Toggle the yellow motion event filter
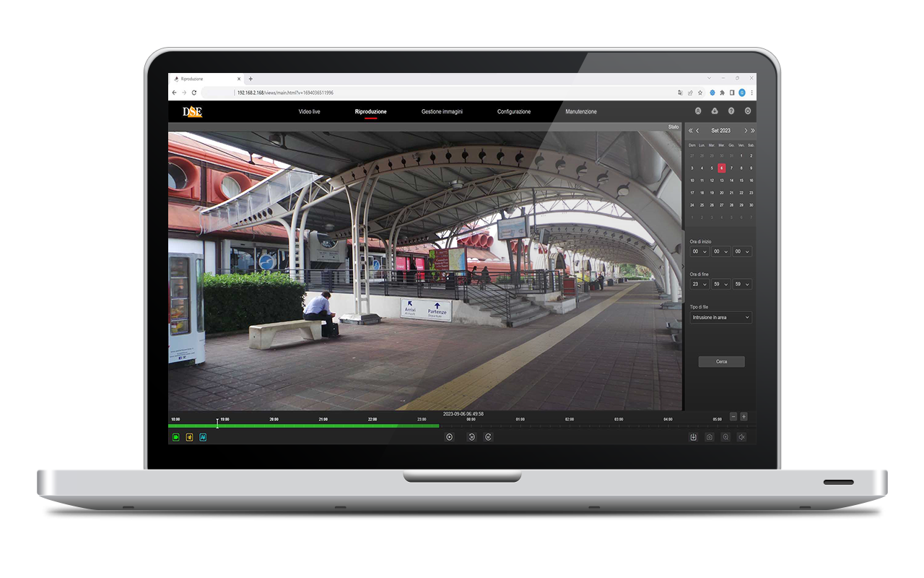This screenshot has height=578, width=924. point(189,437)
